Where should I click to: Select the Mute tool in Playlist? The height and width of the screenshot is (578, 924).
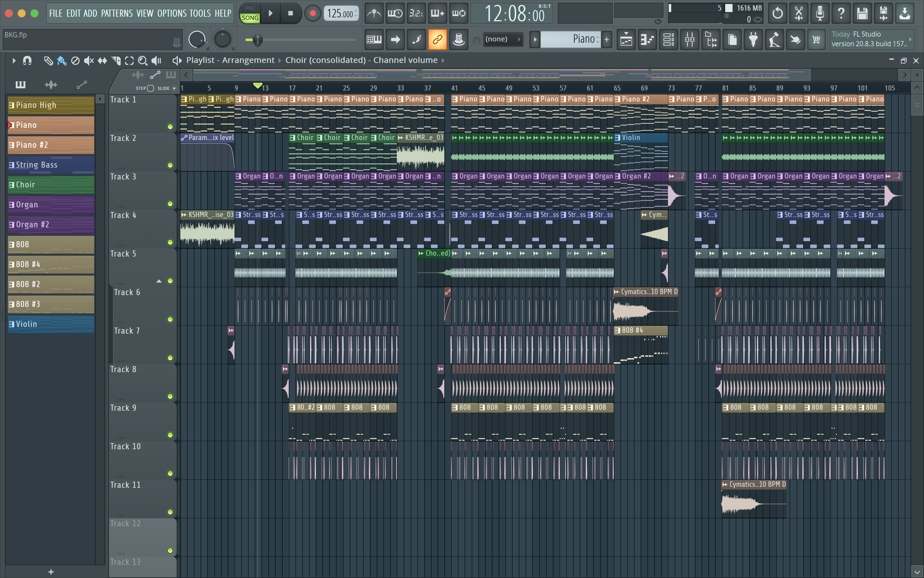click(x=89, y=60)
